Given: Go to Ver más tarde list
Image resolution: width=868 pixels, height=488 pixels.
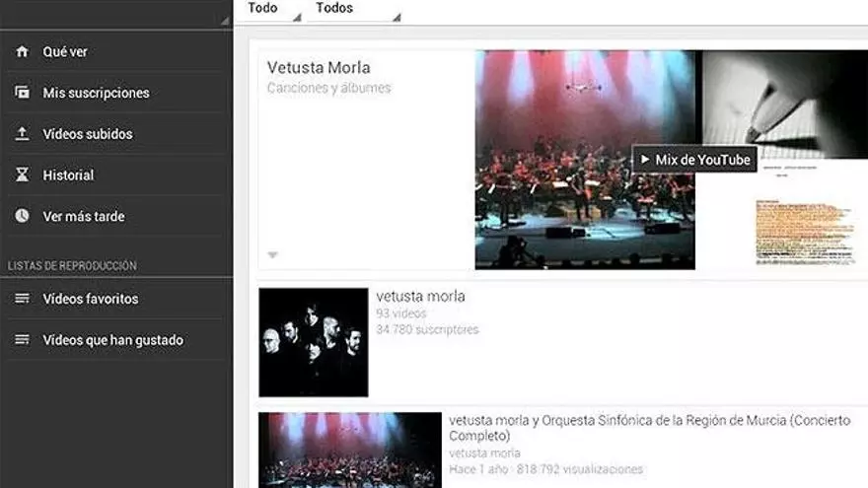Looking at the screenshot, I should point(84,216).
